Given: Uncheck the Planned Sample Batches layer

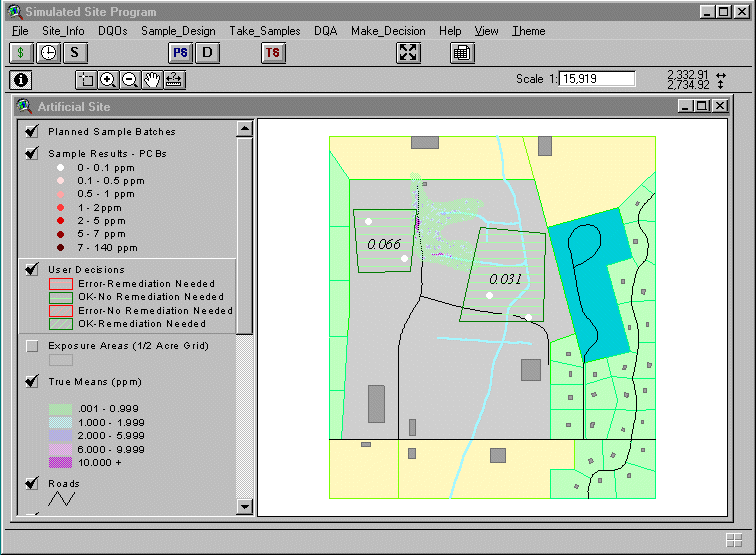Looking at the screenshot, I should pyautogui.click(x=32, y=131).
